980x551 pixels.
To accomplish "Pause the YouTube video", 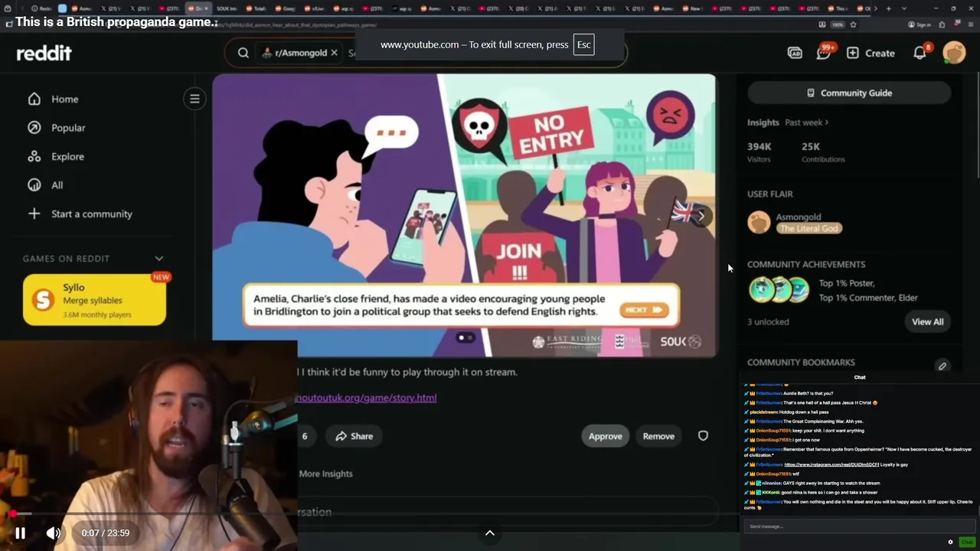I will coord(21,533).
